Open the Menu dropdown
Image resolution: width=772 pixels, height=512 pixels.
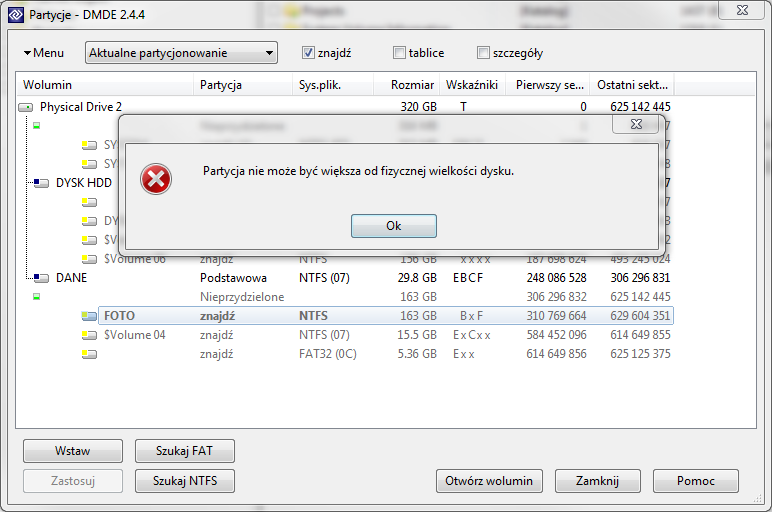point(44,53)
